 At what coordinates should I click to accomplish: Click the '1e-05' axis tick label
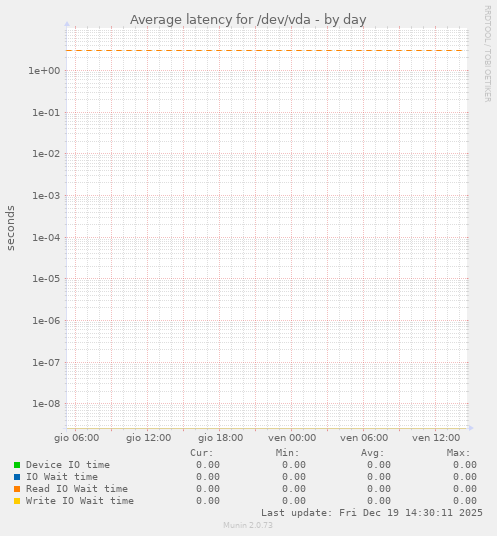click(46, 279)
